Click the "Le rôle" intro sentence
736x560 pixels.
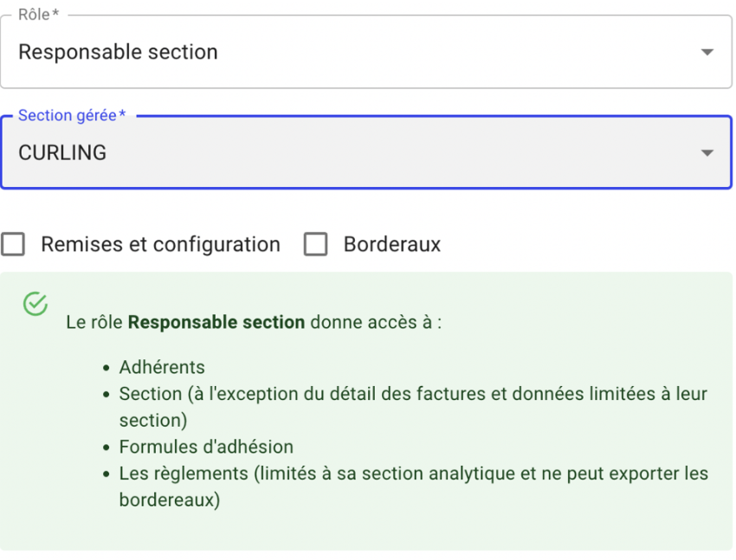[254, 322]
